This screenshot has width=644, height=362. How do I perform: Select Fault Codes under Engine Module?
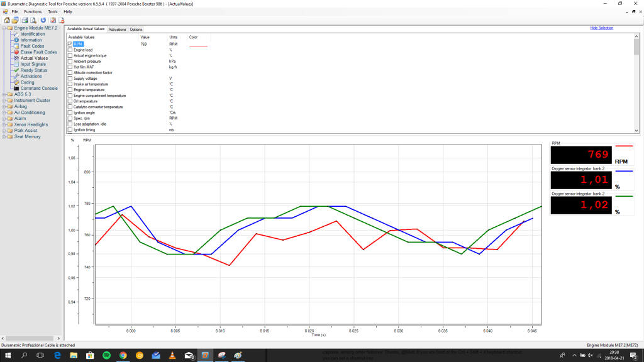(x=32, y=46)
